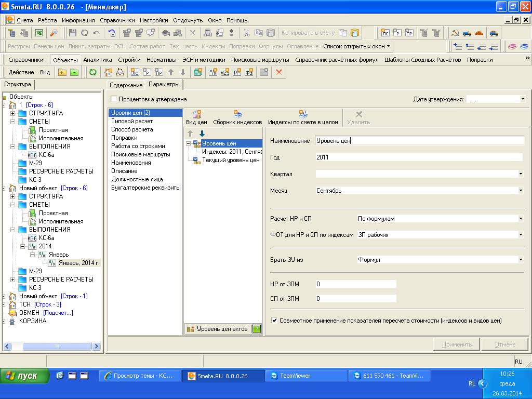Toggle Процентовка утверждена checkbox
The width and height of the screenshot is (532, 399).
tap(114, 99)
